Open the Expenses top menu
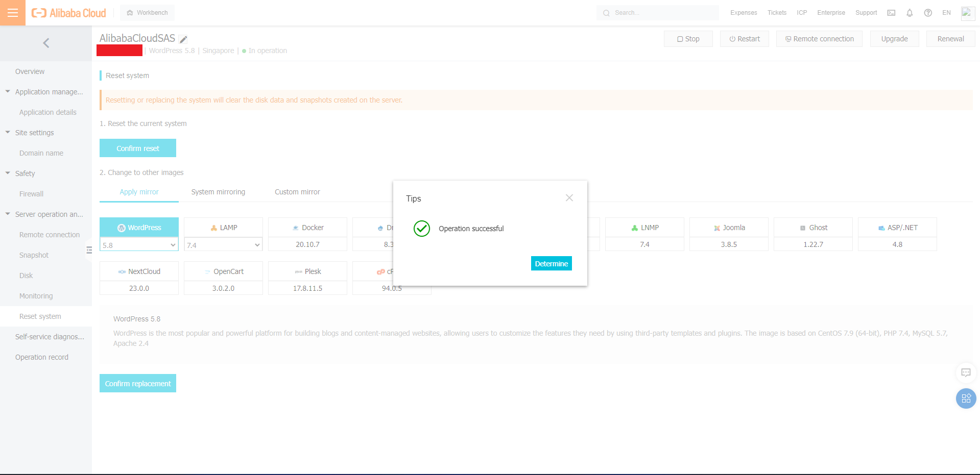The height and width of the screenshot is (475, 980). [x=744, y=13]
